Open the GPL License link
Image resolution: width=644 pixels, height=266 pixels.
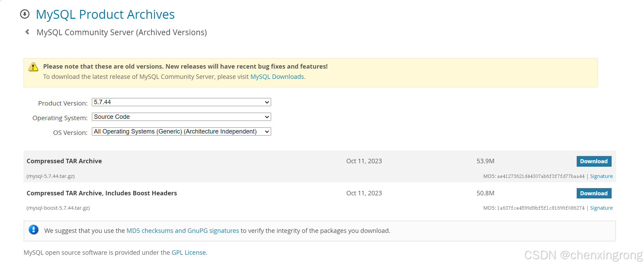pyautogui.click(x=189, y=253)
